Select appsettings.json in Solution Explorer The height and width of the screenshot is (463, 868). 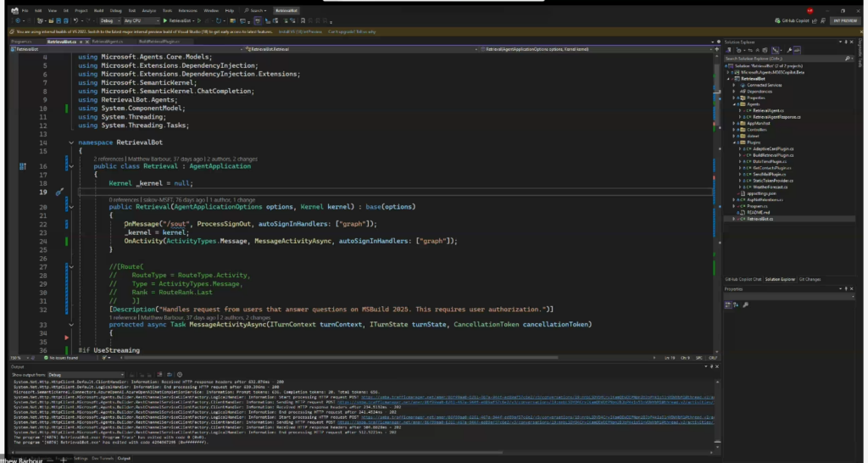[761, 193]
